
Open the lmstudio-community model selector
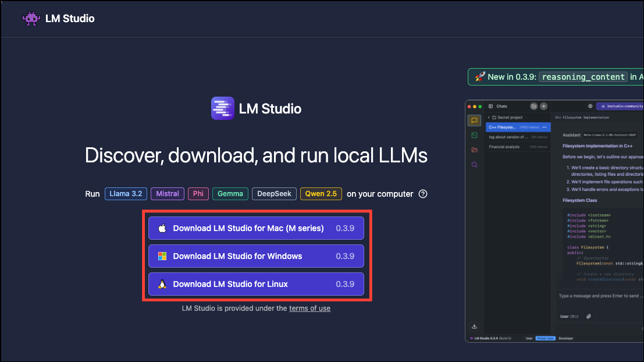click(x=620, y=106)
